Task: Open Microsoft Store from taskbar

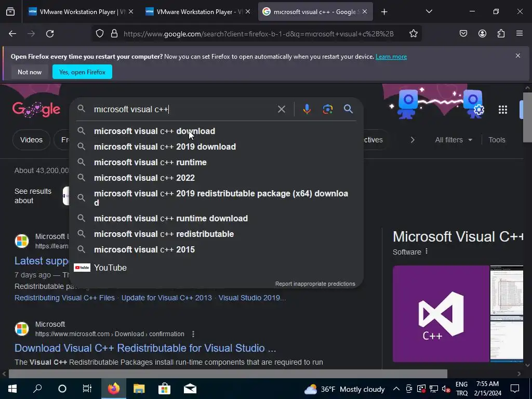Action: tap(164, 389)
